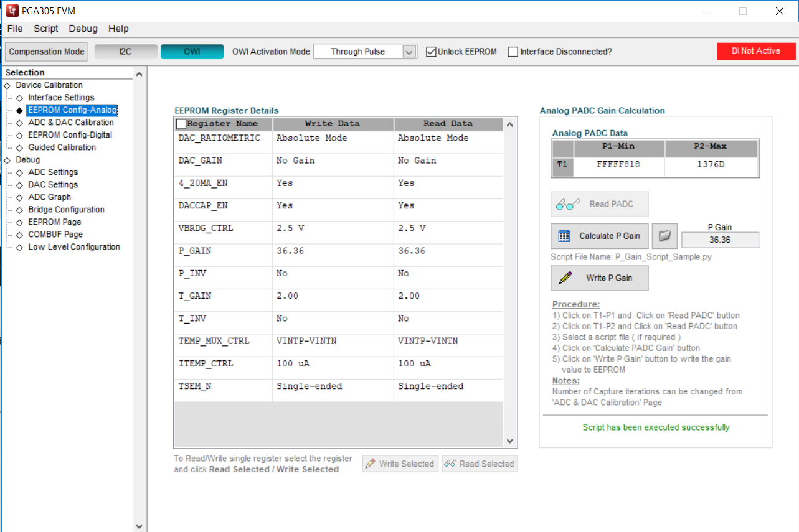
Task: Select Guided Calibration in tree
Action: (62, 147)
